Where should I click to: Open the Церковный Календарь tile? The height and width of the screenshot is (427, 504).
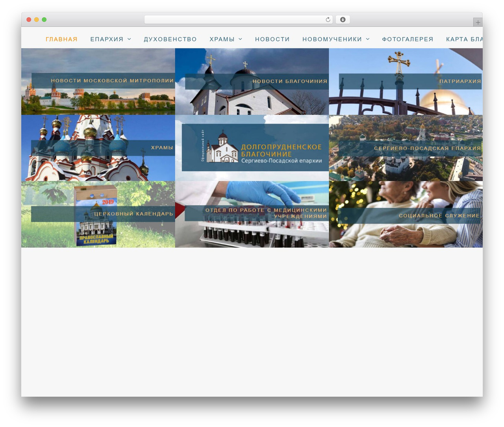point(98,214)
